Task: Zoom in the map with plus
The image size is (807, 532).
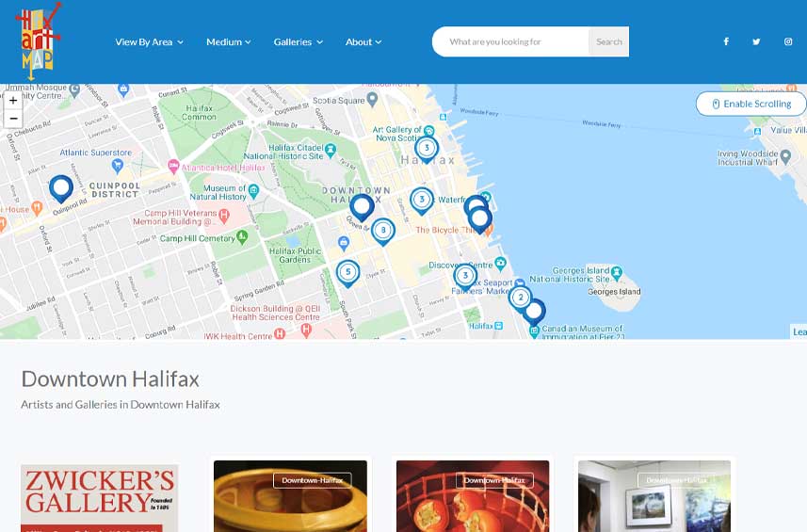Action: point(13,101)
